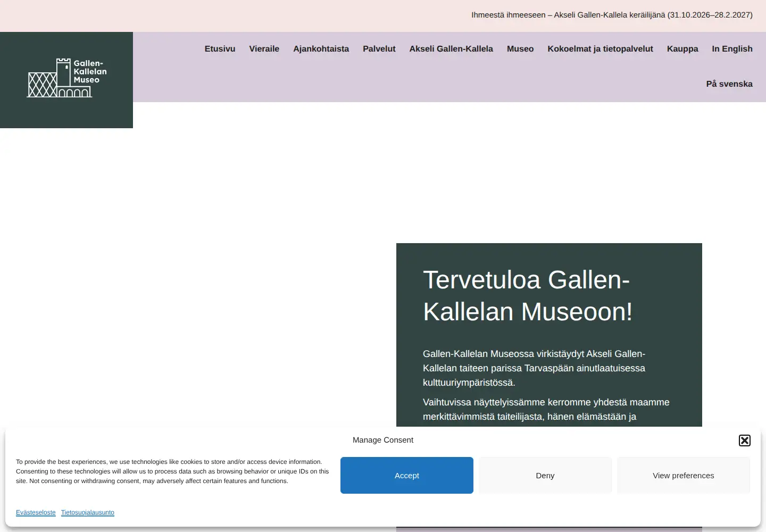This screenshot has height=532, width=766.
Task: Go to Ajankohtaista in the navigation
Action: pyautogui.click(x=321, y=49)
